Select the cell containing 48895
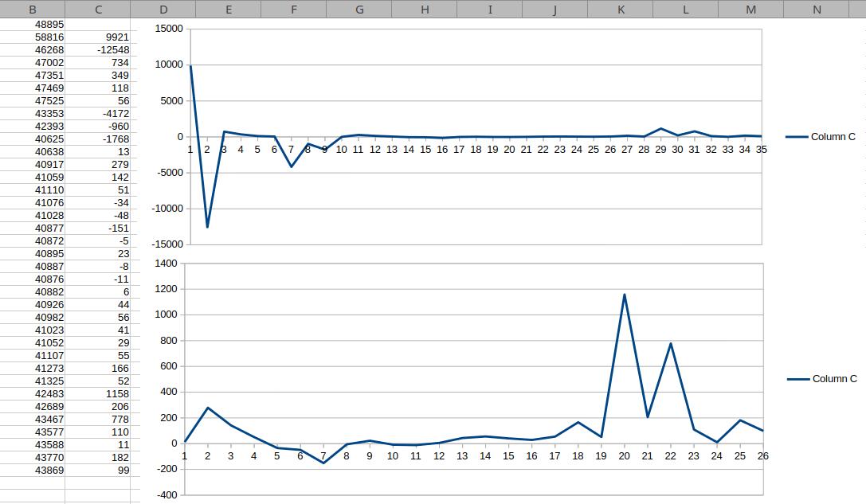Viewport: 866px width, 504px height. click(49, 24)
